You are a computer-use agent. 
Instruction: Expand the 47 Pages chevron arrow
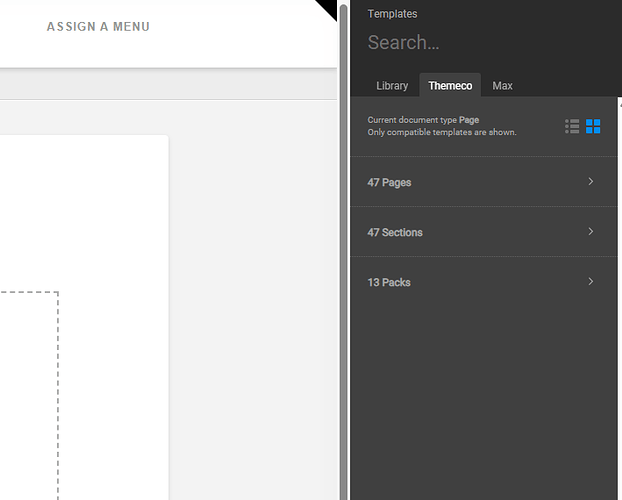click(x=590, y=182)
